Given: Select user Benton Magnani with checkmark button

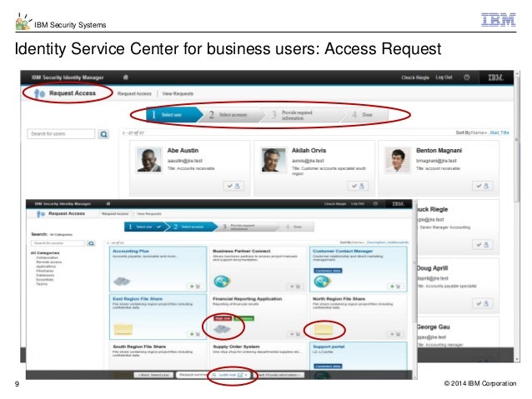Looking at the screenshot, I should [483, 186].
